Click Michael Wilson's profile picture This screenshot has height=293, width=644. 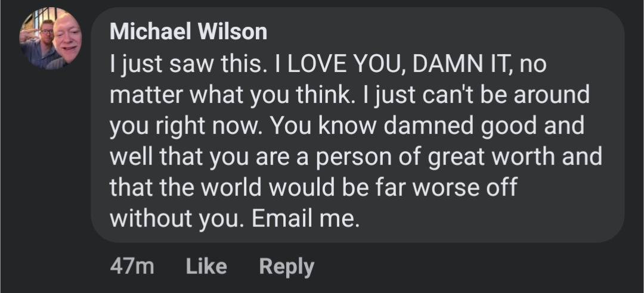tap(51, 38)
